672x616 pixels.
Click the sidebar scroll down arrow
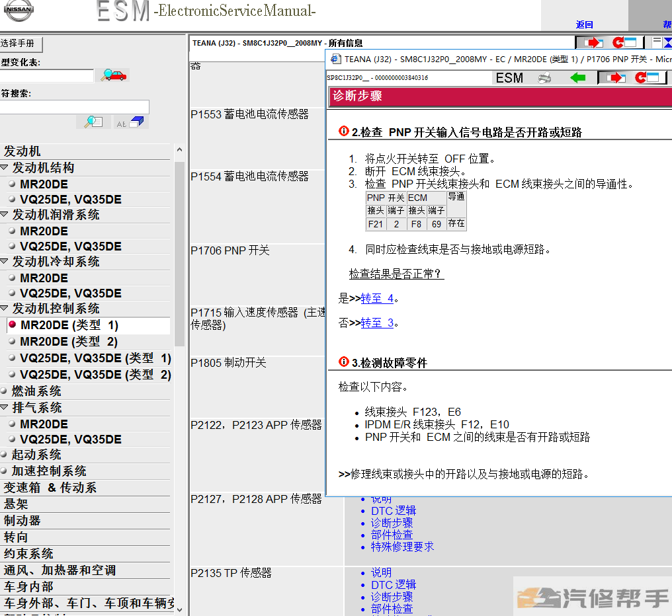coord(179,609)
